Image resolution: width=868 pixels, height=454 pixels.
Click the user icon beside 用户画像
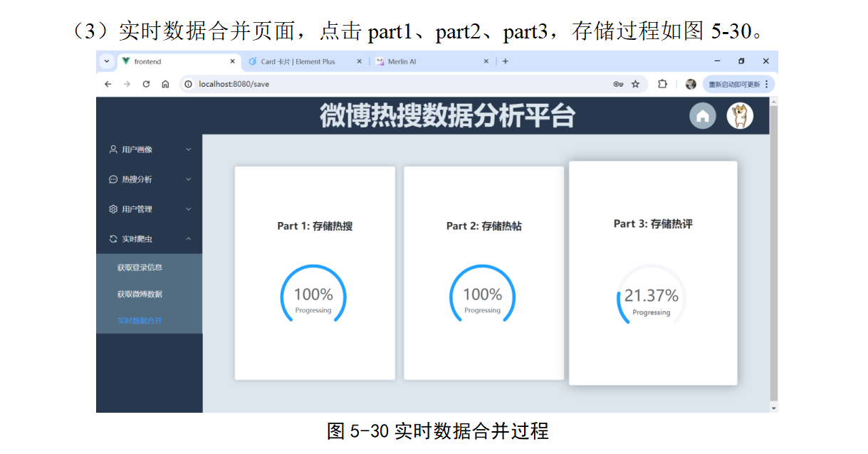[x=113, y=149]
